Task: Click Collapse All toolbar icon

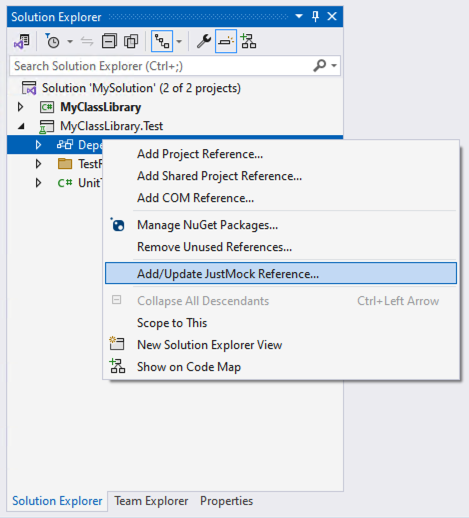Action: [x=109, y=41]
